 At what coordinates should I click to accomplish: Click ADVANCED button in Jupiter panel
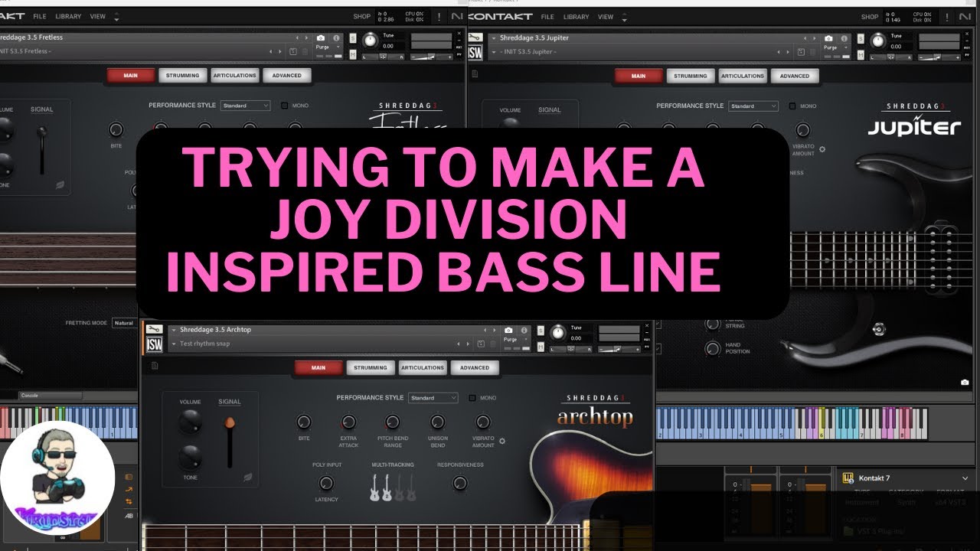point(795,76)
